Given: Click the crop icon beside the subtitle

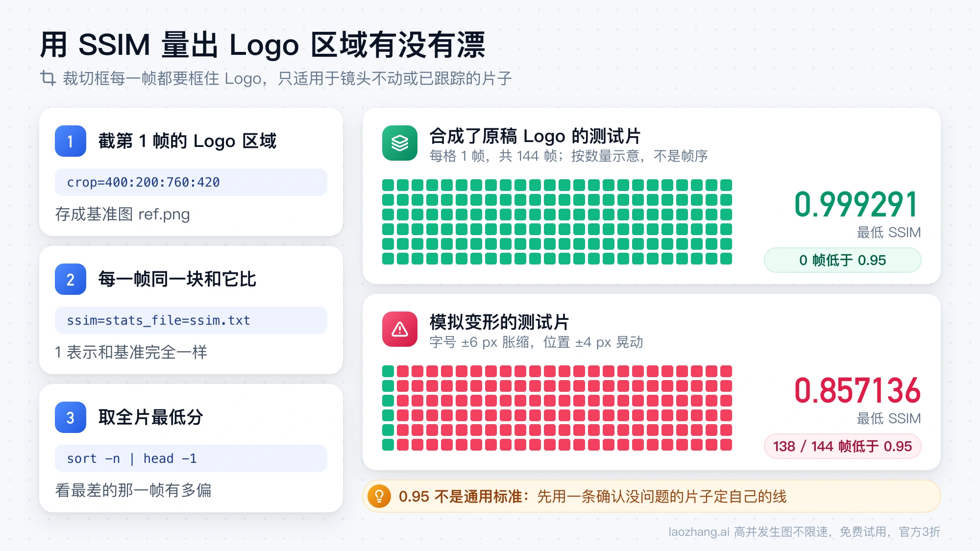Looking at the screenshot, I should pyautogui.click(x=48, y=78).
